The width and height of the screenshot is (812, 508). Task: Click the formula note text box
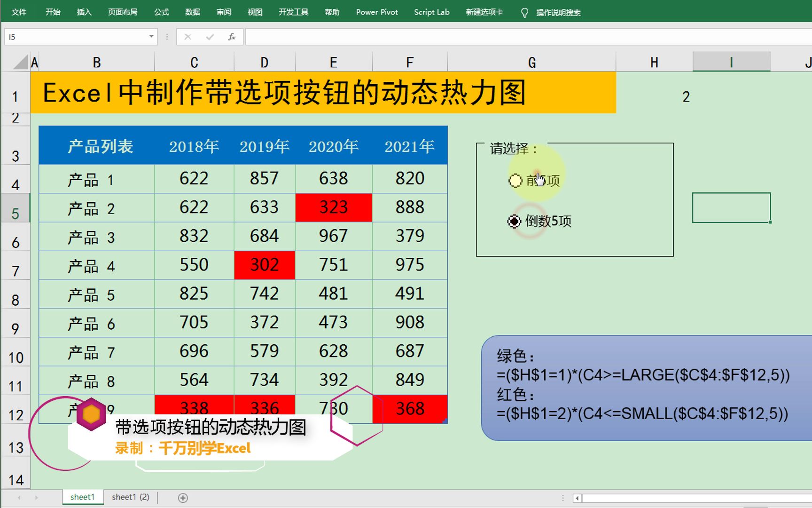[647, 388]
